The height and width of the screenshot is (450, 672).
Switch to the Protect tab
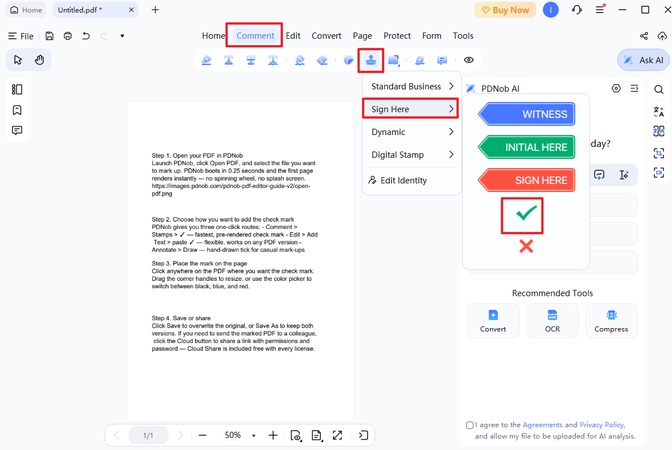pyautogui.click(x=397, y=36)
